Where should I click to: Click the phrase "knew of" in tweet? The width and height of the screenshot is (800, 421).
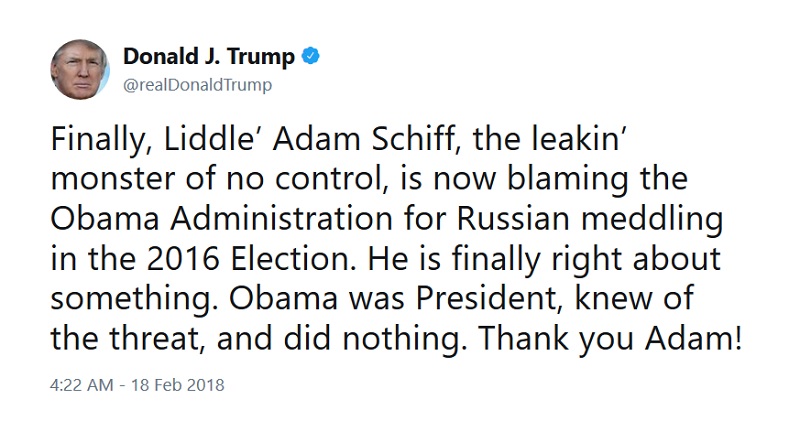pos(634,298)
